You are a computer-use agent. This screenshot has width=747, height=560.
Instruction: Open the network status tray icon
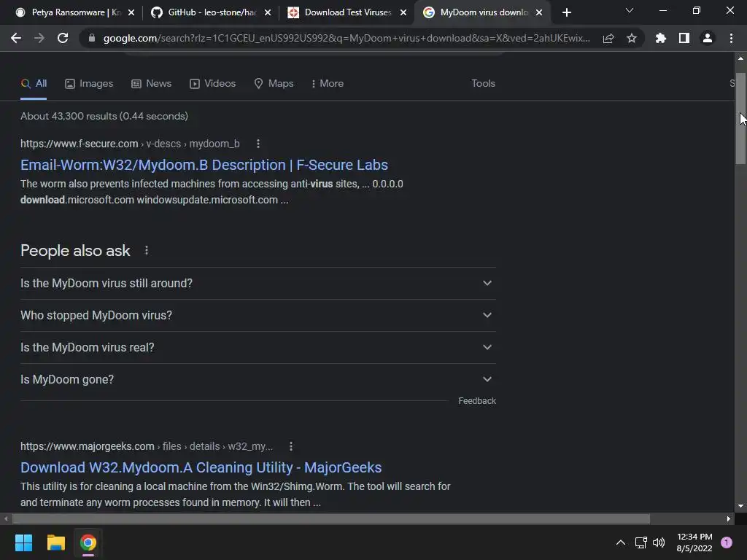click(640, 542)
